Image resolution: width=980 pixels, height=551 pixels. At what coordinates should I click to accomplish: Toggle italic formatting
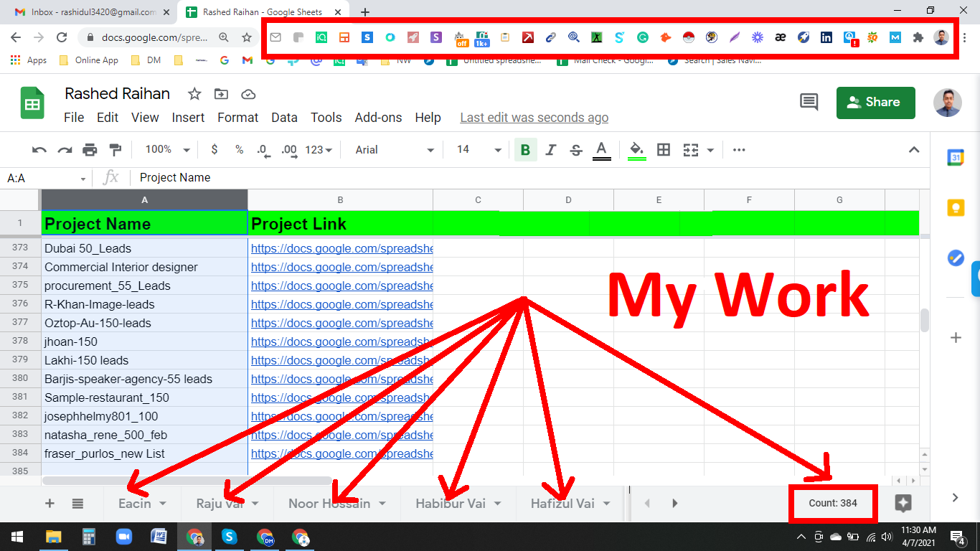(551, 149)
